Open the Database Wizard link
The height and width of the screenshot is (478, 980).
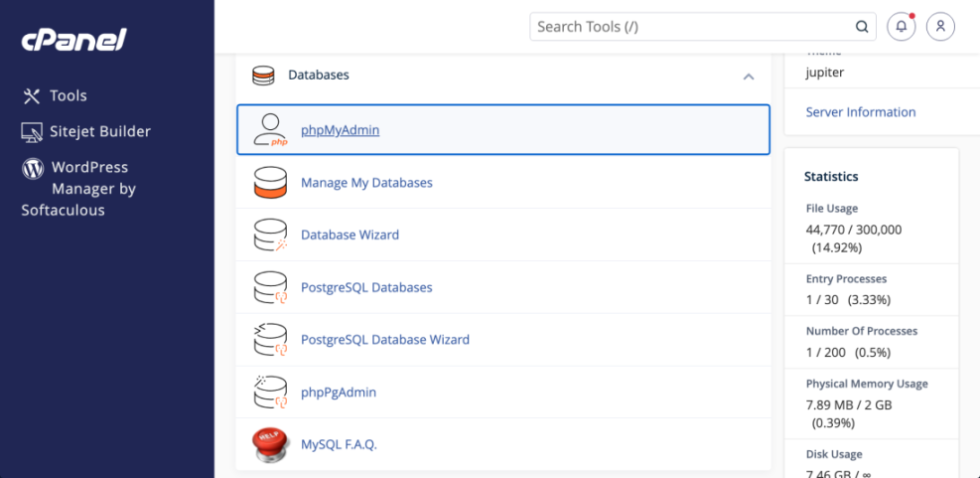tap(350, 235)
